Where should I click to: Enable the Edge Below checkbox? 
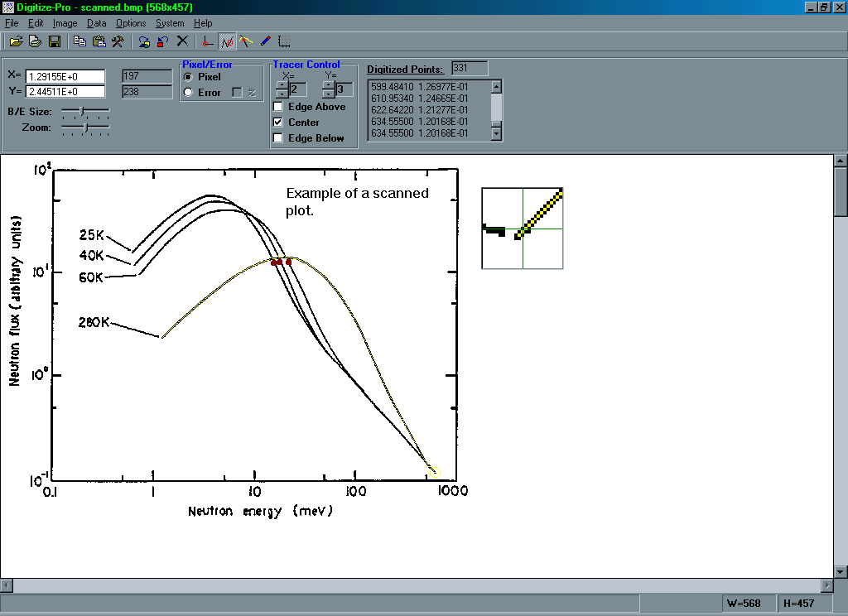[x=278, y=138]
